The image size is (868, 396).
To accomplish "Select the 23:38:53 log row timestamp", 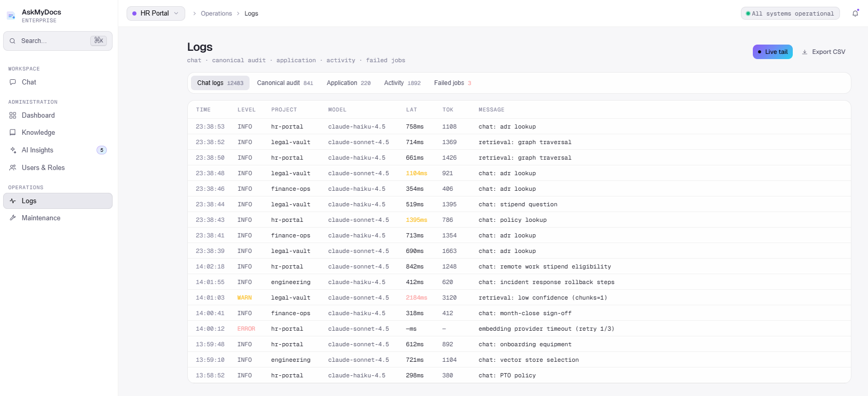I will pos(210,126).
